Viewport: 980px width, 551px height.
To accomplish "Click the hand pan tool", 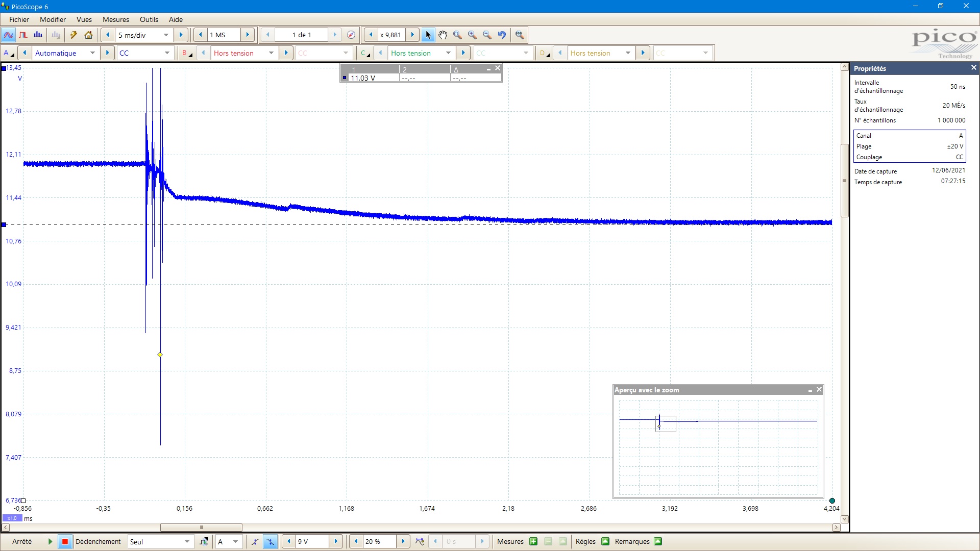I will [x=443, y=35].
